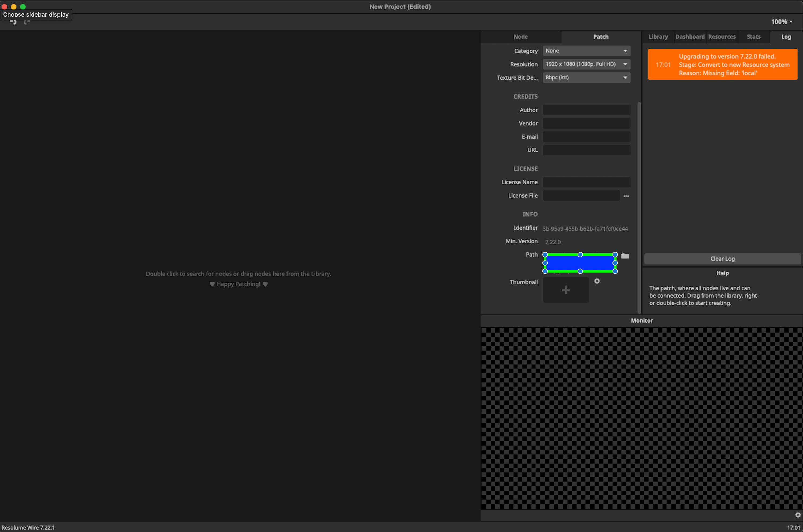Switch to the Node tab

click(x=520, y=37)
